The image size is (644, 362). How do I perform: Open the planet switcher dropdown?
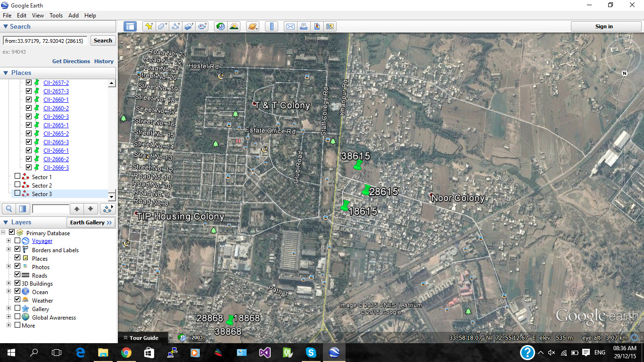[252, 26]
